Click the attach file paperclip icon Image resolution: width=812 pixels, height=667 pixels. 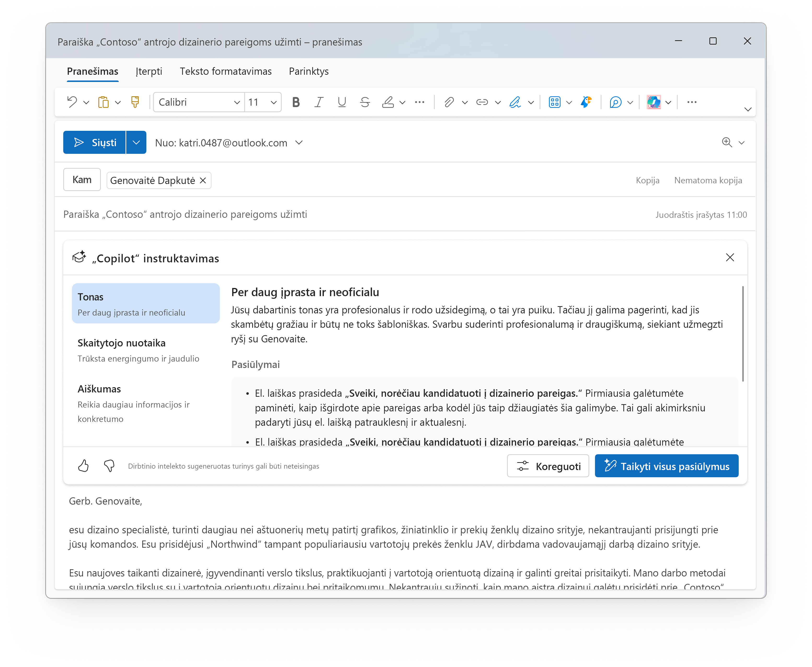pyautogui.click(x=449, y=102)
